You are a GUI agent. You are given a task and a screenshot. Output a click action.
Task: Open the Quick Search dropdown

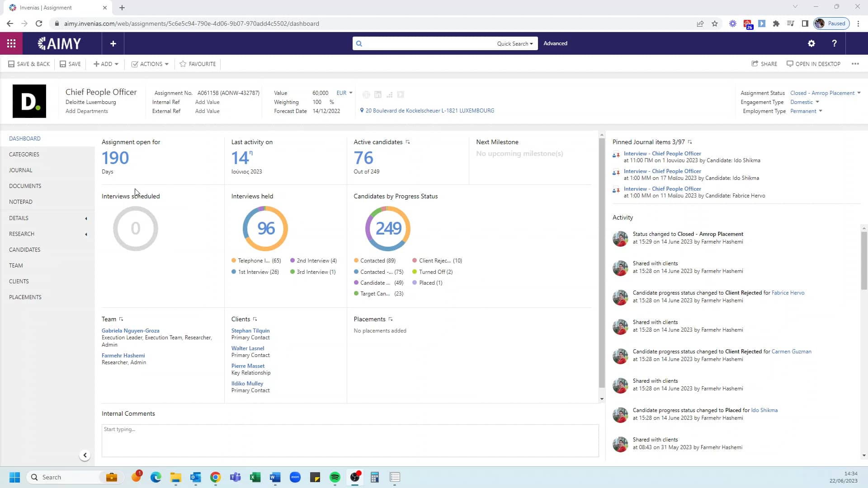click(x=515, y=44)
